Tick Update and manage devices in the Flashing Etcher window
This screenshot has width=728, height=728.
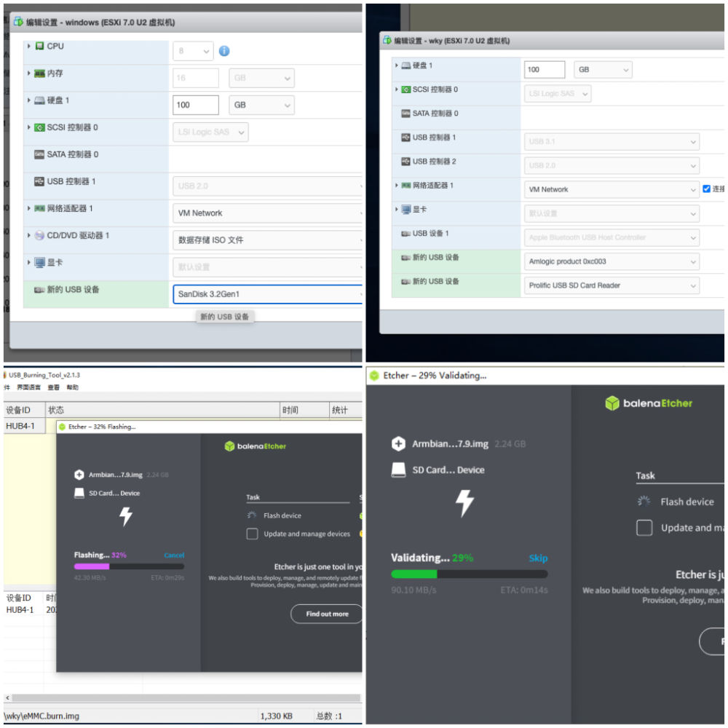coord(252,534)
